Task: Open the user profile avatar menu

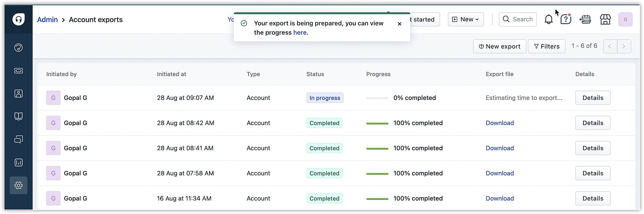Action: coord(625,20)
